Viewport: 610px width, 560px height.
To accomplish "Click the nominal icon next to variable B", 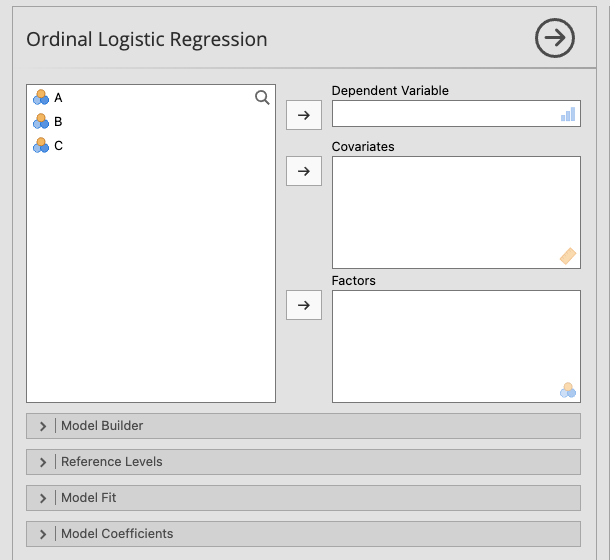I will (41, 121).
